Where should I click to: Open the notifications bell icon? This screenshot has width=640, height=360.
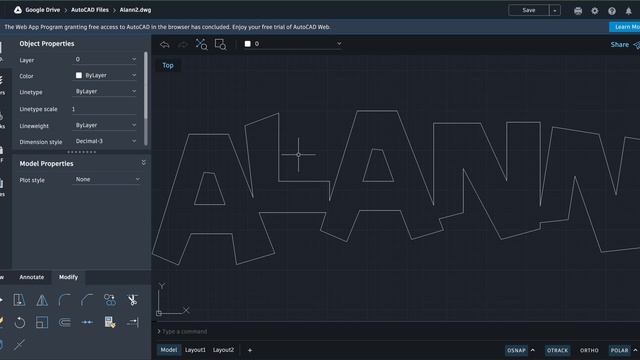[x=629, y=11]
